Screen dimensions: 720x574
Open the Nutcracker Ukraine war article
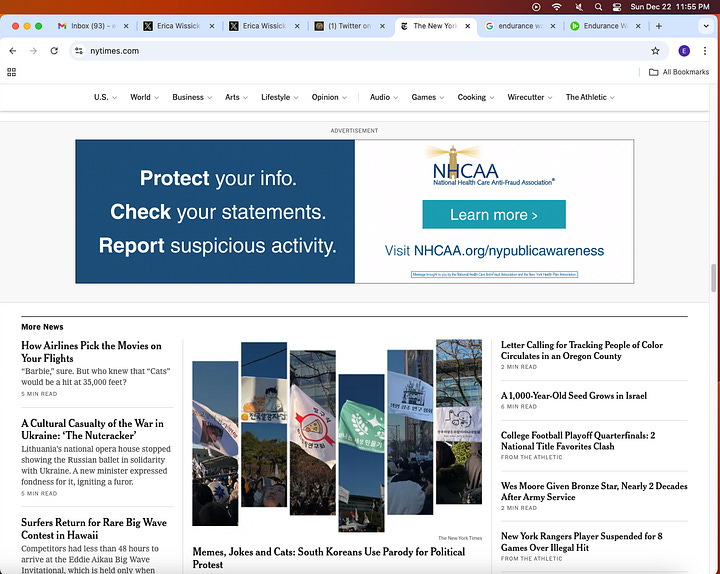coord(92,429)
